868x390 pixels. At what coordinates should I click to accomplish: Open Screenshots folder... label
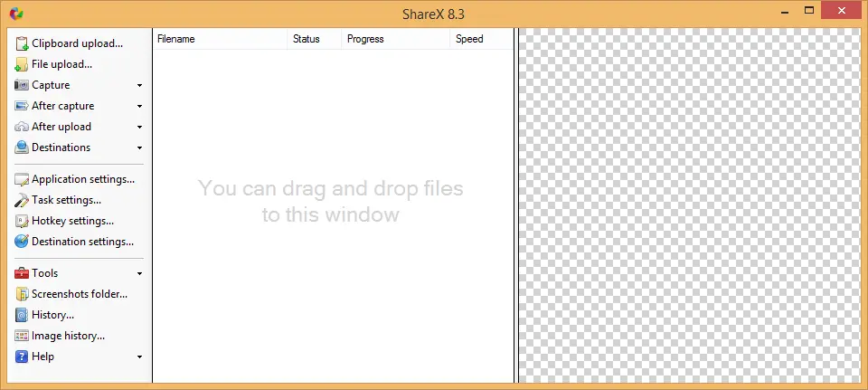pos(80,294)
